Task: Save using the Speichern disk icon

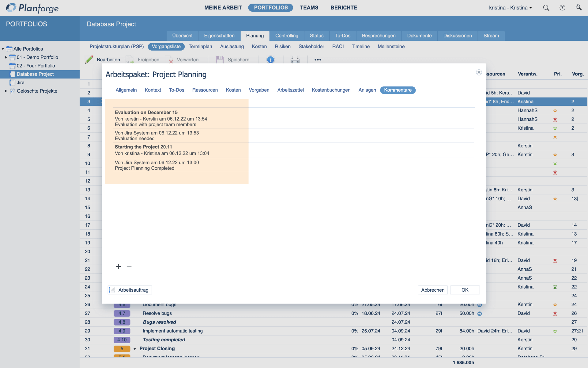Action: point(220,59)
